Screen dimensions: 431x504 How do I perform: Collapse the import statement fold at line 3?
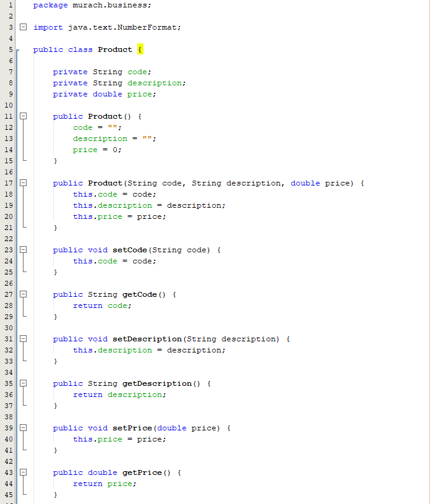23,27
